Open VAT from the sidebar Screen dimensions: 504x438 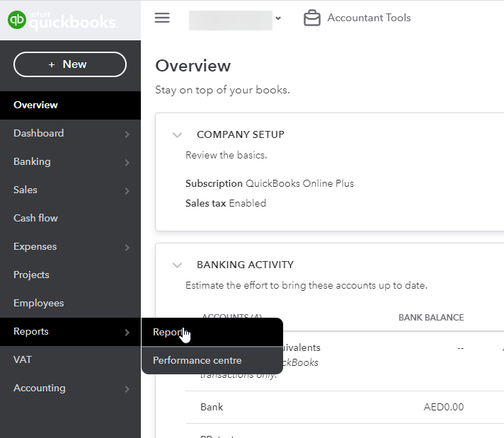70,359
